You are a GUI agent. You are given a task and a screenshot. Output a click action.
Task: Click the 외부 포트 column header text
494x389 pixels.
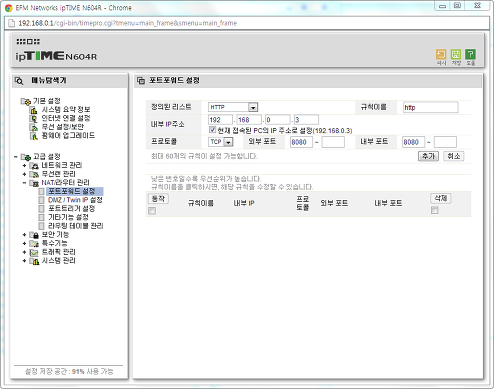(x=334, y=203)
